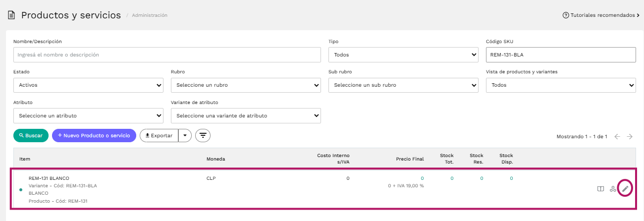Viewport: 644px width, 221px height.
Task: Open Tutoriales recomendados link
Action: click(601, 15)
